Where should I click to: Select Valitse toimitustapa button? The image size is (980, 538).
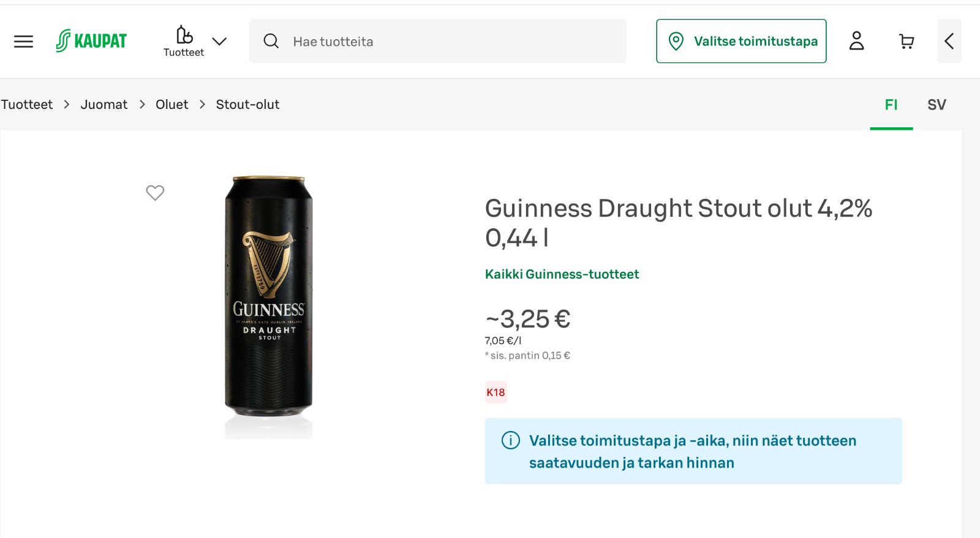741,41
